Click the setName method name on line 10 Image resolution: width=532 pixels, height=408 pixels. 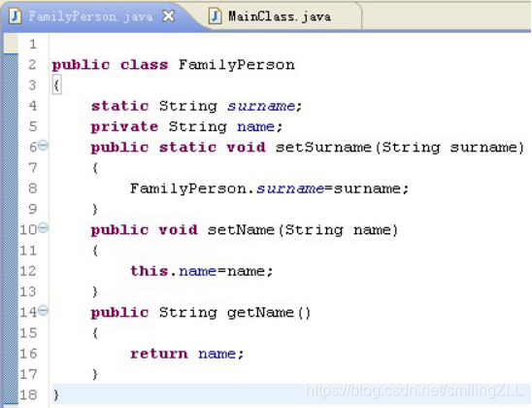pyautogui.click(x=241, y=230)
